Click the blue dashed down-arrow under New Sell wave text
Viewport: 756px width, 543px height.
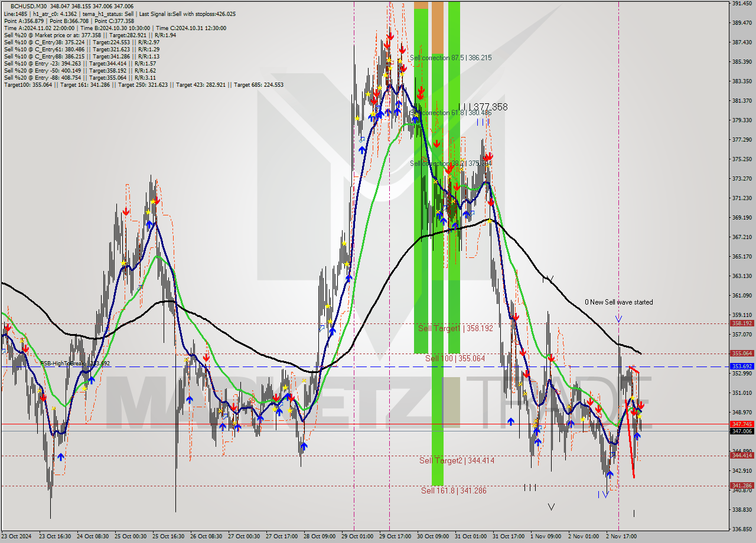(x=619, y=319)
